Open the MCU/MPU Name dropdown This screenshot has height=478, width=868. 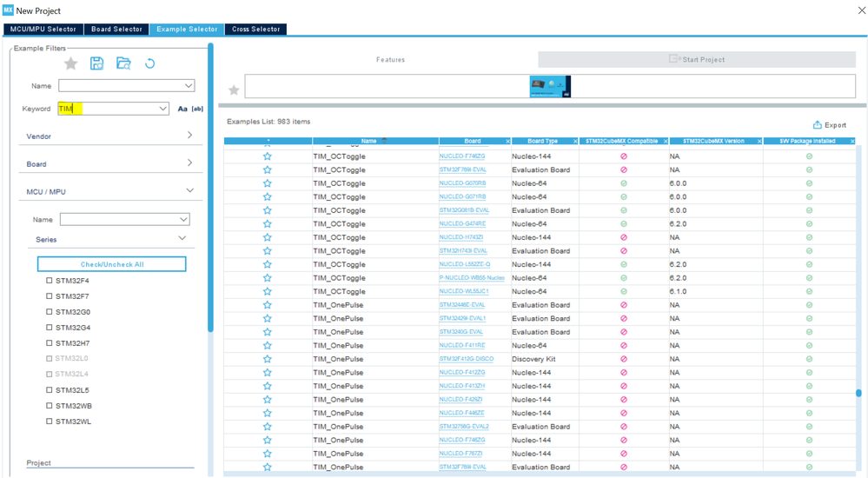pyautogui.click(x=184, y=219)
